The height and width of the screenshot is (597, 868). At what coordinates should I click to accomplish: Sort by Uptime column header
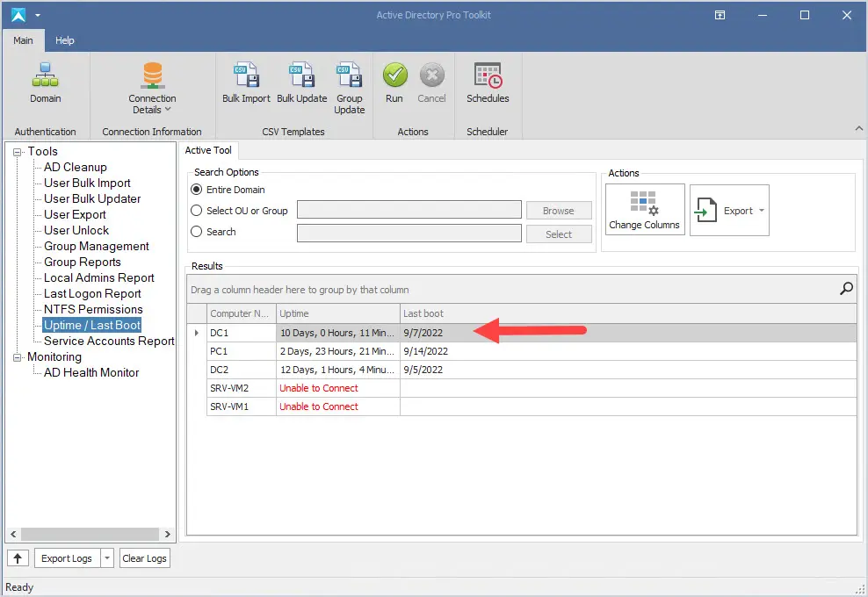338,313
